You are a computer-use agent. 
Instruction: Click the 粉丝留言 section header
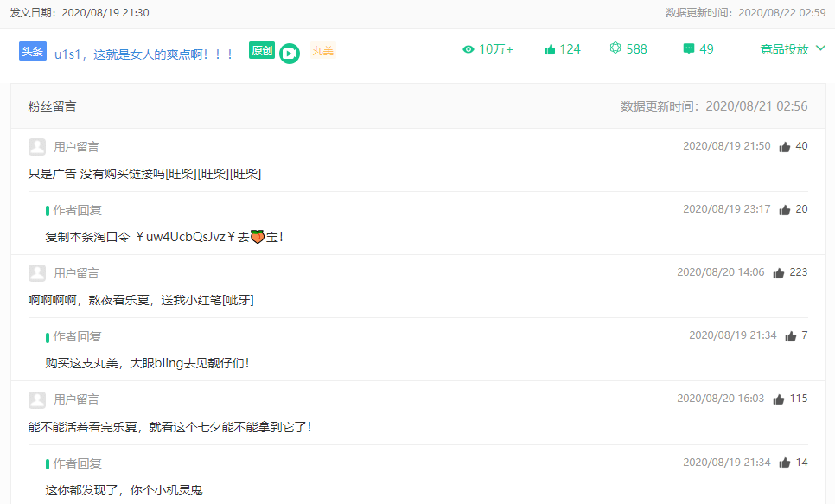[x=52, y=106]
